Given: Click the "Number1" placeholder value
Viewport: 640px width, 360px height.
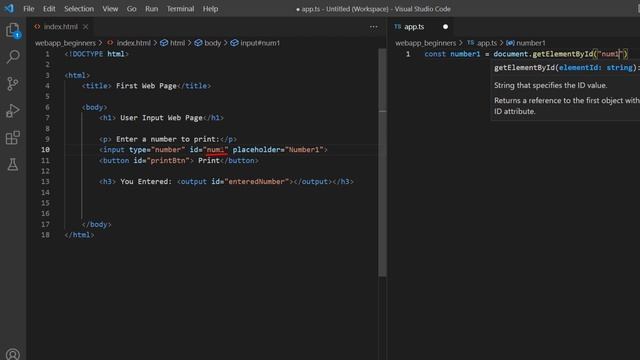Looking at the screenshot, I should pyautogui.click(x=304, y=150).
